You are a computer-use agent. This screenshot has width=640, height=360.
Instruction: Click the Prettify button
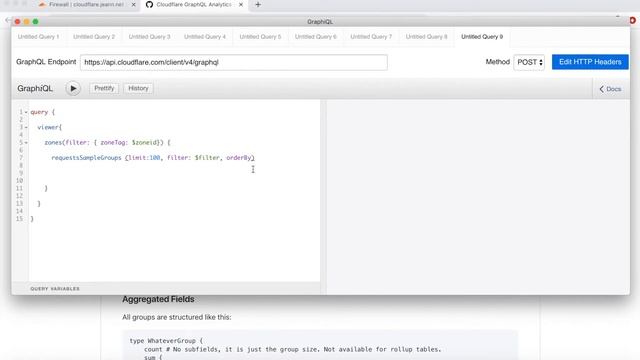pos(104,88)
